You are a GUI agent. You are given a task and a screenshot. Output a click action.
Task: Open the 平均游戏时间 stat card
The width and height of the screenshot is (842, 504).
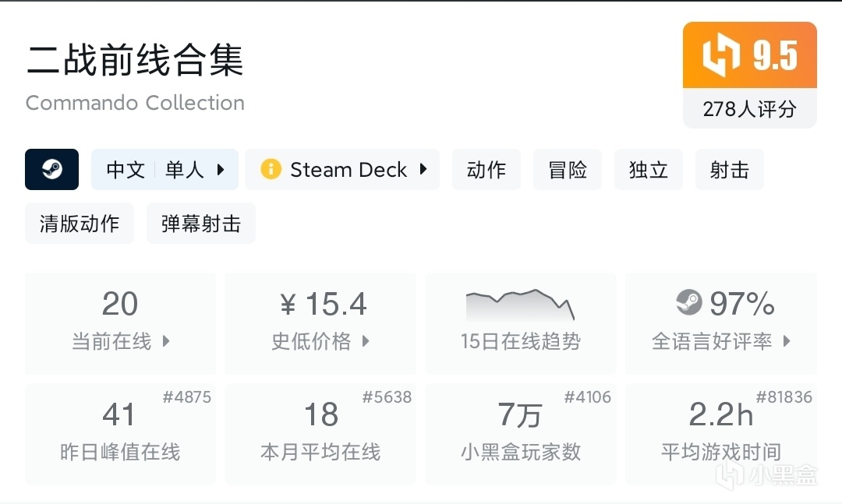coord(720,433)
